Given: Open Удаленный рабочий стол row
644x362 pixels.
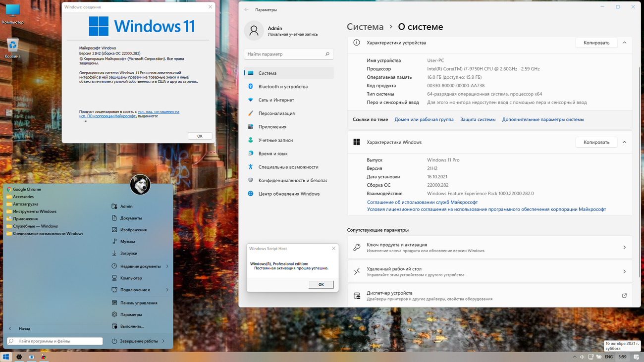Looking at the screenshot, I should coord(490,271).
